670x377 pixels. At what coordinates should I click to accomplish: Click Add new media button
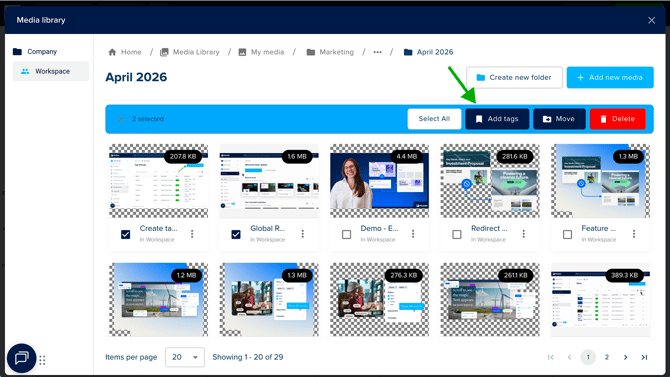610,77
